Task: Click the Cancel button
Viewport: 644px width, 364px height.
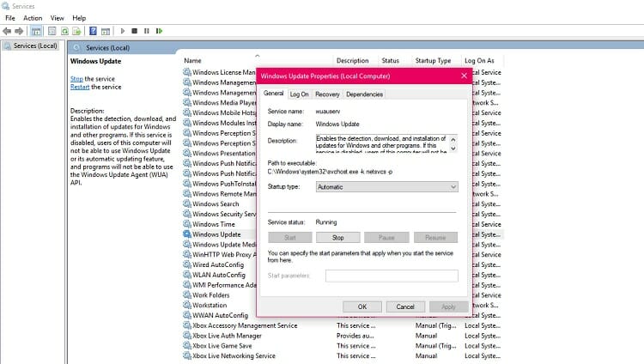Action: (405, 306)
